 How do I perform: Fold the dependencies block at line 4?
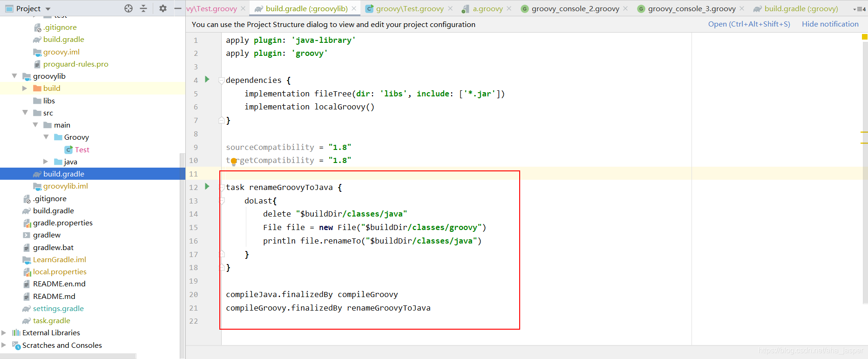222,81
